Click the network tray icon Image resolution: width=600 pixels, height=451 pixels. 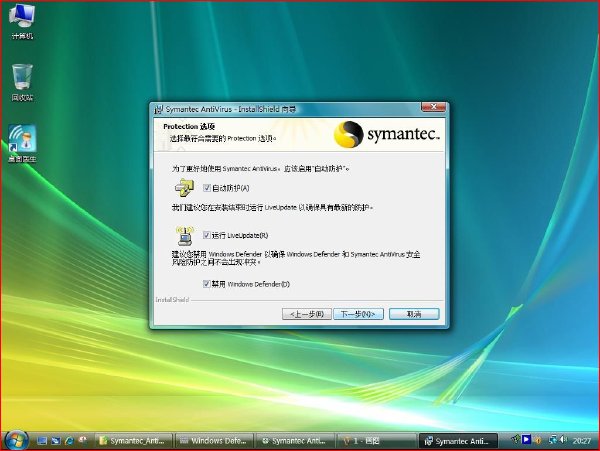pyautogui.click(x=553, y=440)
